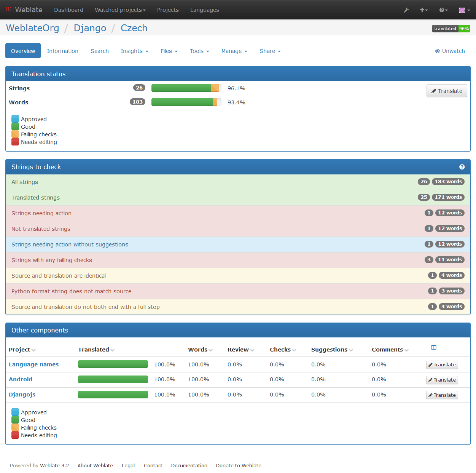Click the translated 96% badge
This screenshot has width=476, height=473.
point(451,29)
